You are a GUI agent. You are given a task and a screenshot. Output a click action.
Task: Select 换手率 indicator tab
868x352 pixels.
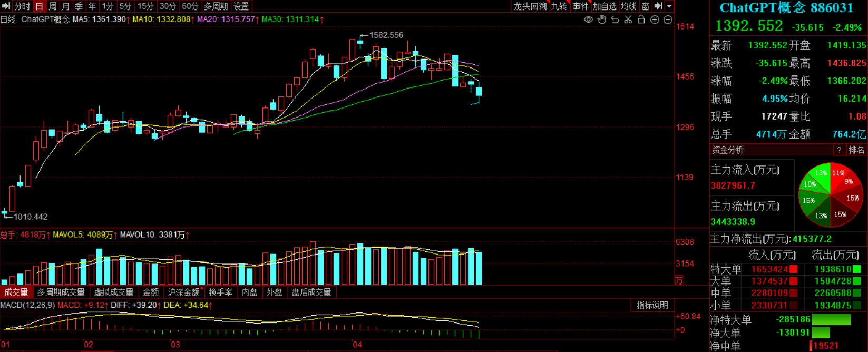point(220,292)
